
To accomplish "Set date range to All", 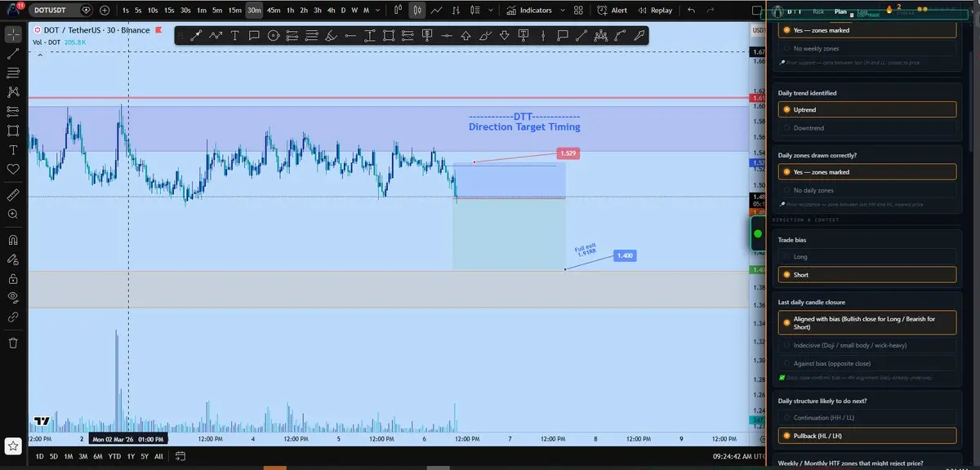I will point(158,457).
